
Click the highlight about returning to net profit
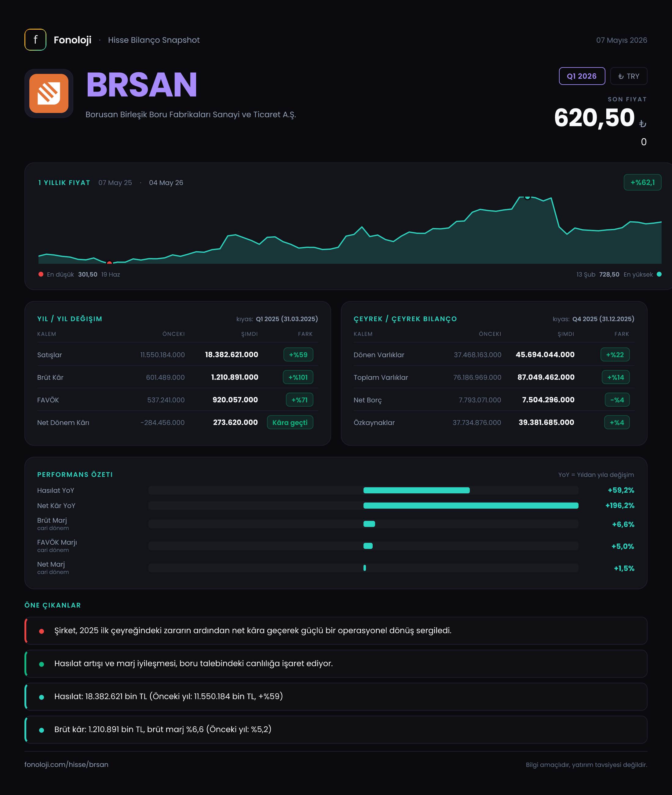coord(336,630)
